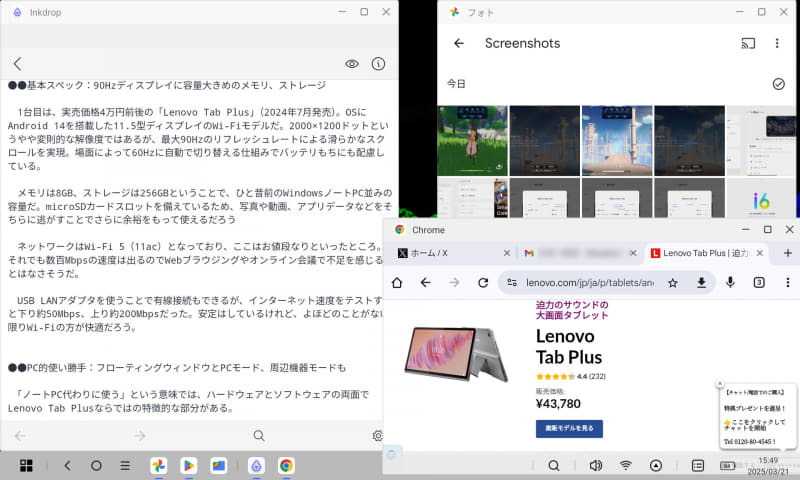Click the lenovo.com address bar
The width and height of the screenshot is (800, 480).
pos(590,283)
